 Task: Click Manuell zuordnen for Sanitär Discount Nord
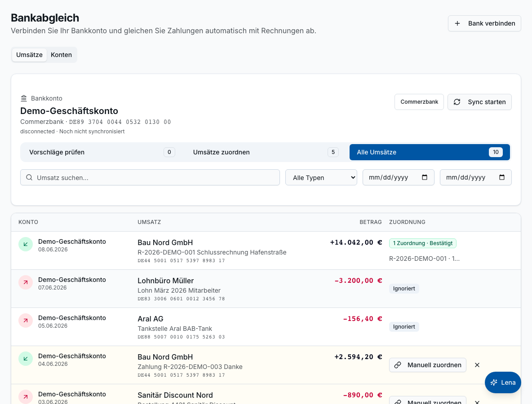click(427, 401)
